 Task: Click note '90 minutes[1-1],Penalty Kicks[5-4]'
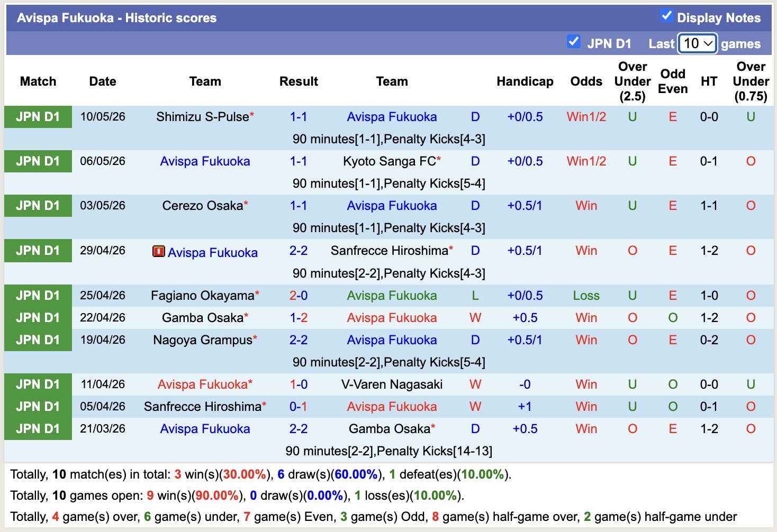click(389, 184)
